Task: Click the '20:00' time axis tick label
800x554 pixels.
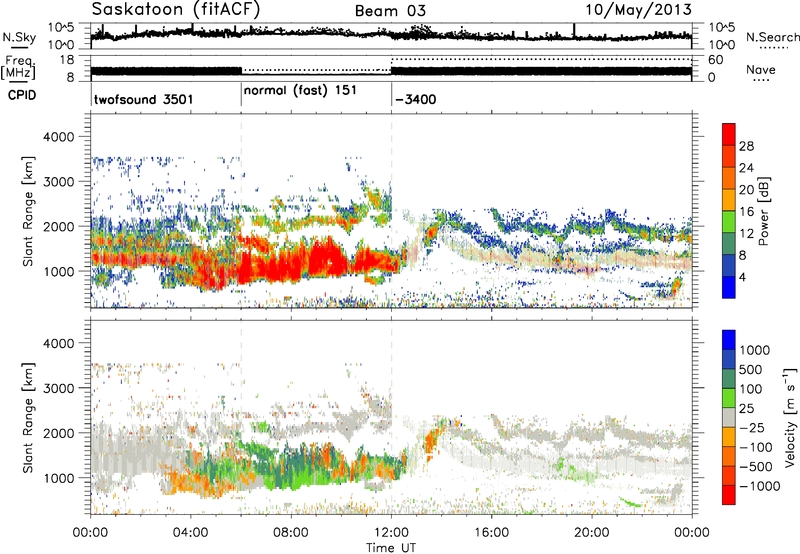Action: tap(592, 533)
